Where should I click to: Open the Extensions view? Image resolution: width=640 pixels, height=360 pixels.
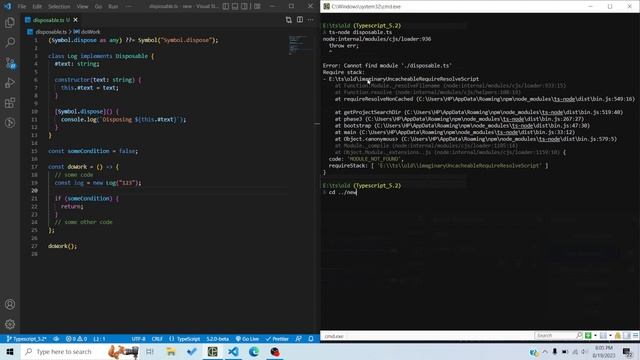coord(10,102)
